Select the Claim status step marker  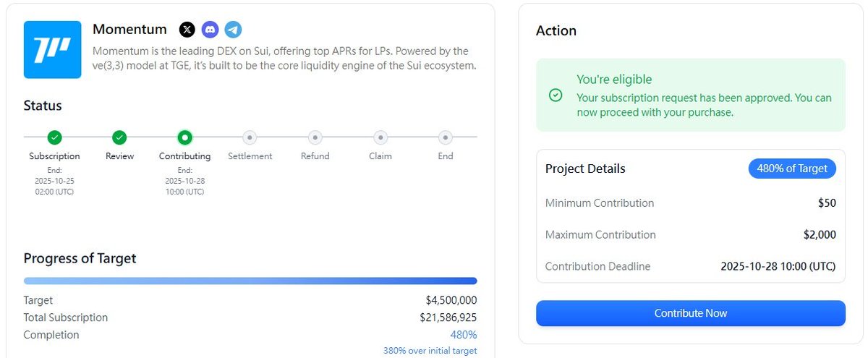380,137
